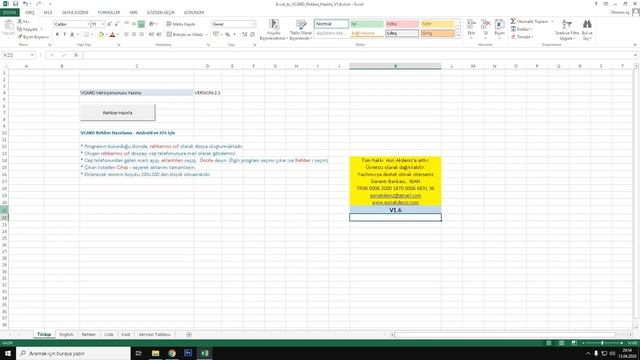Switch to the EKLE ribbon tab

point(48,13)
